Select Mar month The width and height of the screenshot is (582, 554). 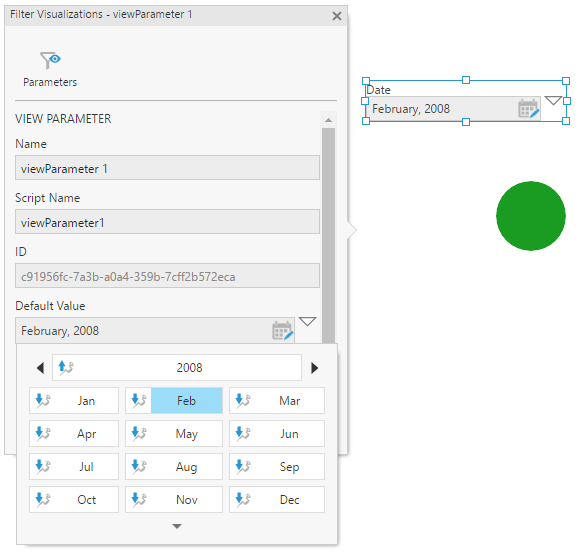(290, 401)
